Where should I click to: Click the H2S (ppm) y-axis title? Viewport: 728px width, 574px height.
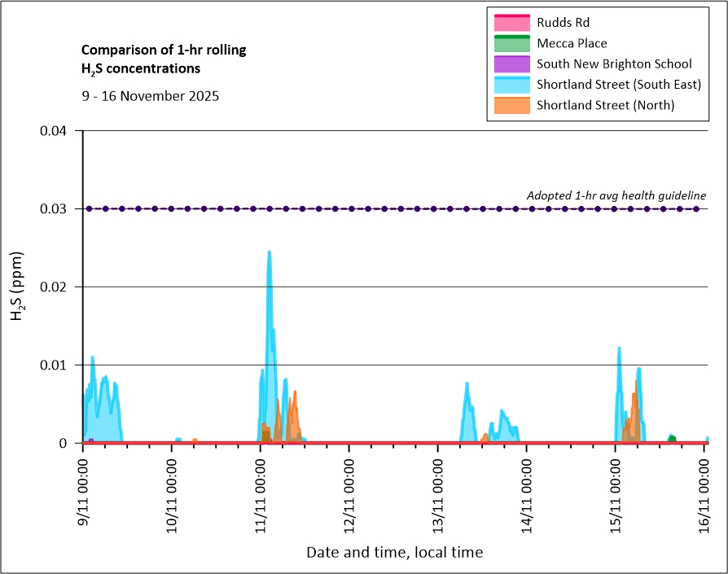18,287
